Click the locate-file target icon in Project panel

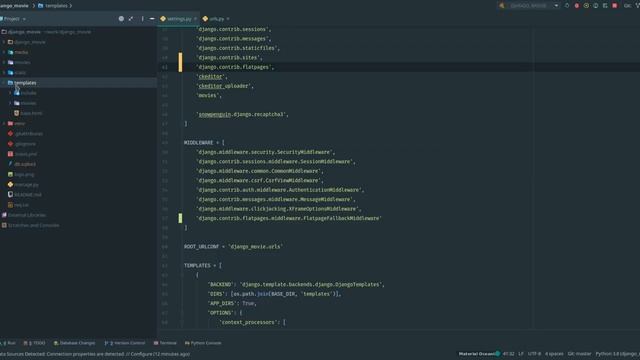coord(121,19)
